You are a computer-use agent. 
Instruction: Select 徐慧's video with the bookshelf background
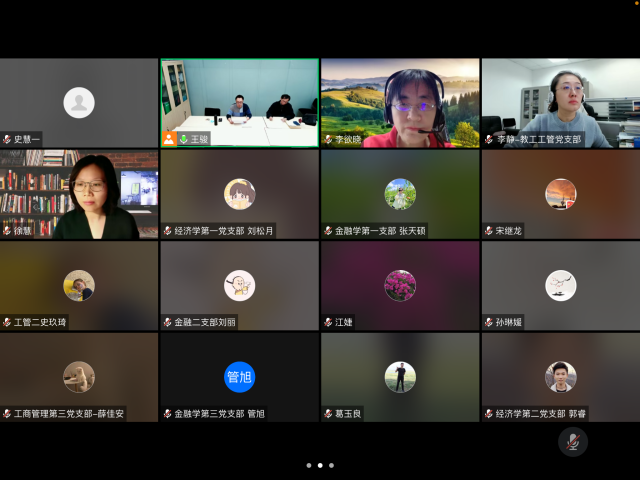pyautogui.click(x=79, y=194)
